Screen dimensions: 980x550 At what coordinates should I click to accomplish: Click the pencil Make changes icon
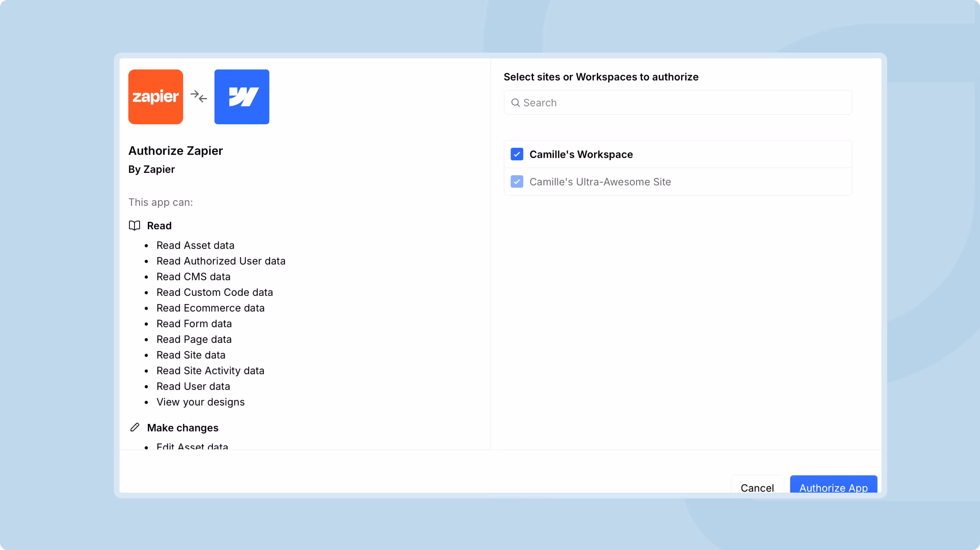(x=135, y=427)
